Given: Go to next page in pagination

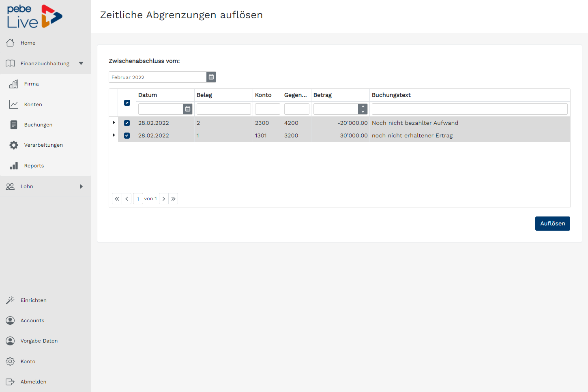Looking at the screenshot, I should point(164,199).
